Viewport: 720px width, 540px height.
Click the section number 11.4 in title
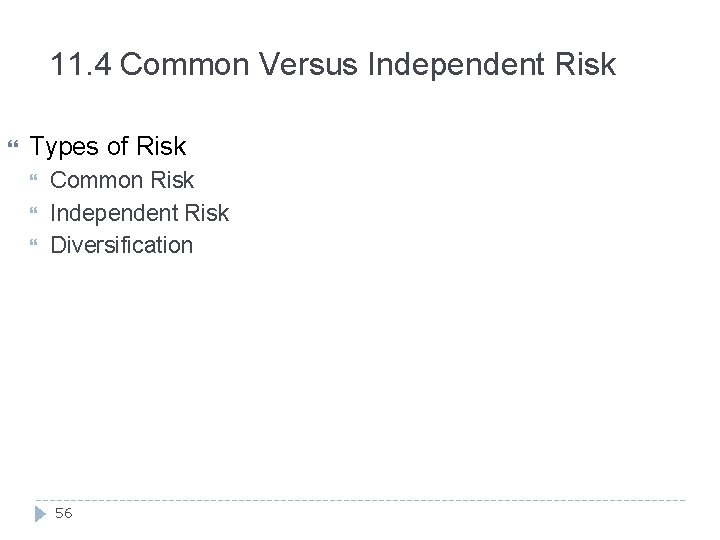tap(81, 66)
